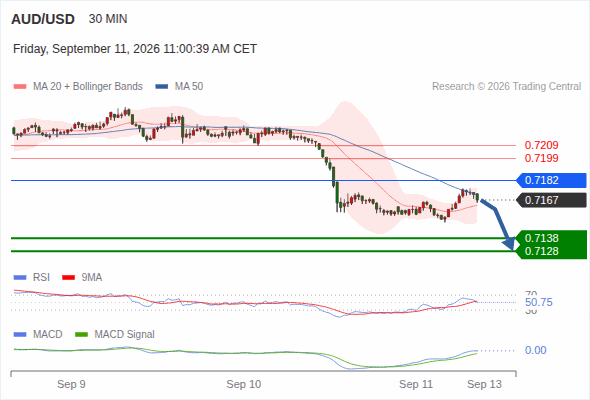This screenshot has height=400, width=590.
Task: Click the RSI legend color marker
Action: tap(20, 278)
